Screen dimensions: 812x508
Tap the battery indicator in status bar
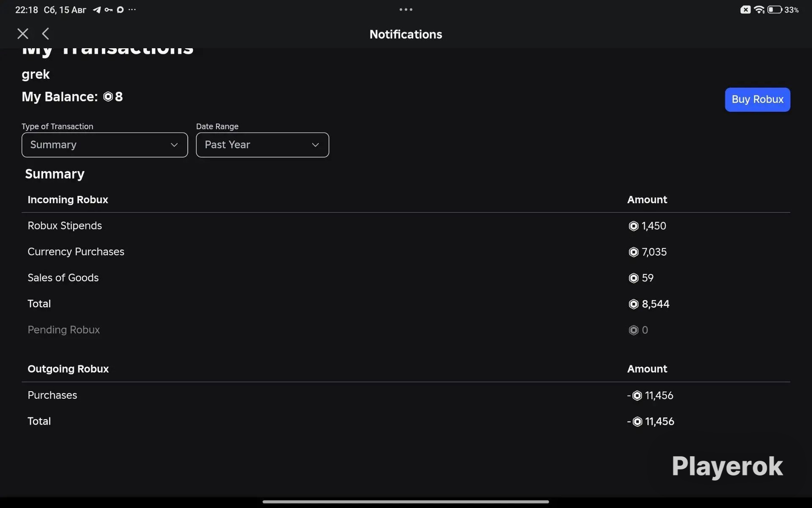[x=774, y=10]
